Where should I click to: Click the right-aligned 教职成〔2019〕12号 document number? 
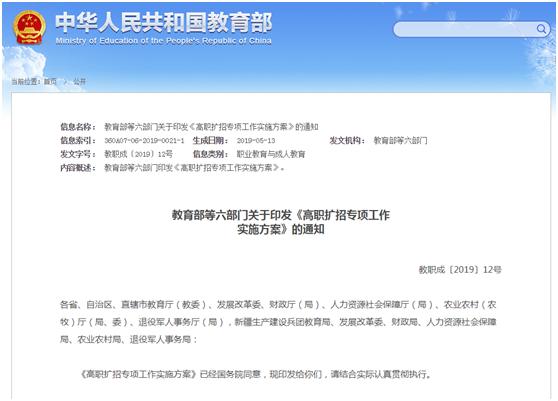(x=460, y=270)
